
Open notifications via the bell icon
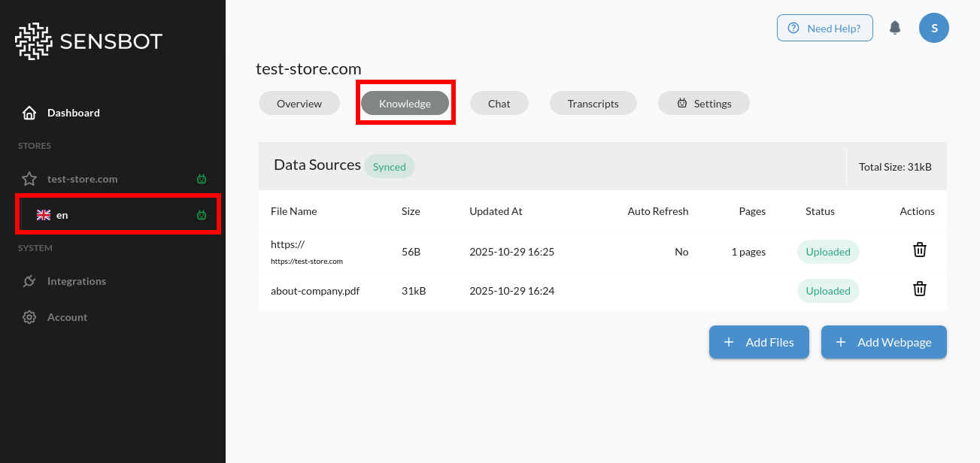click(895, 27)
